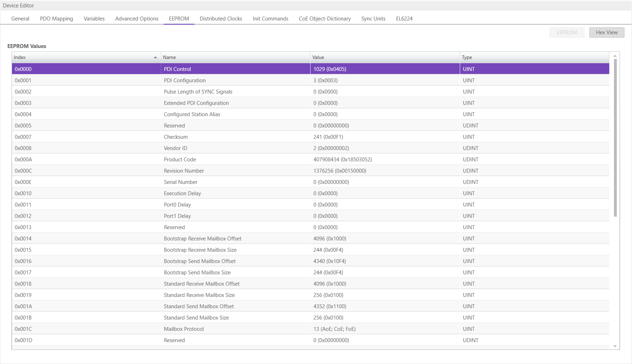
Task: Click the Mailbox Protocol value cell
Action: [x=334, y=329]
